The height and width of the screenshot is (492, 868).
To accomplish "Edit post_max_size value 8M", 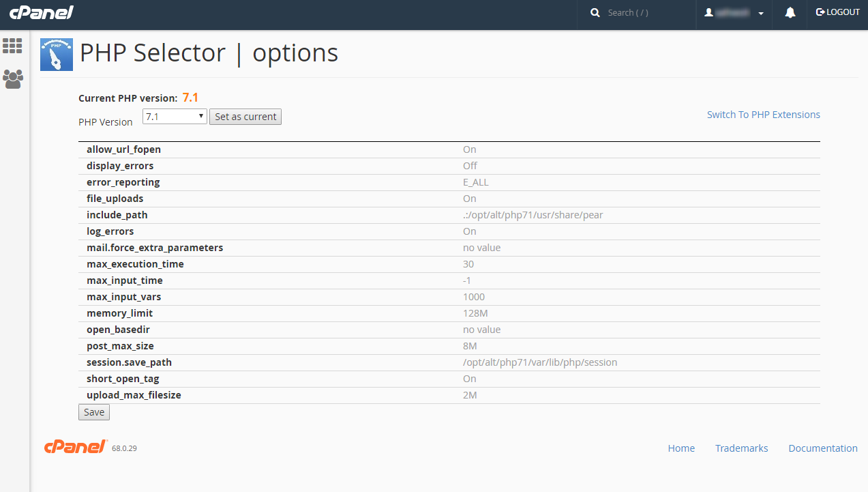I will coord(470,346).
